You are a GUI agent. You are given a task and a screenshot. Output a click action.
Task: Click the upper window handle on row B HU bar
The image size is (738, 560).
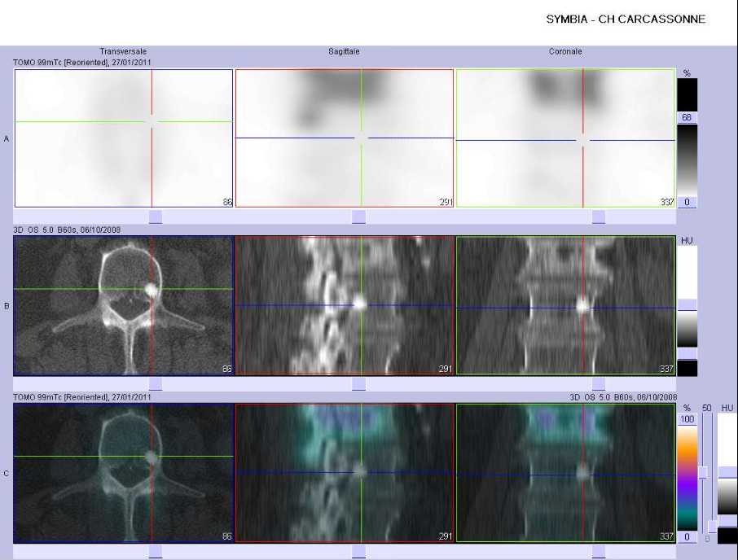pos(687,304)
